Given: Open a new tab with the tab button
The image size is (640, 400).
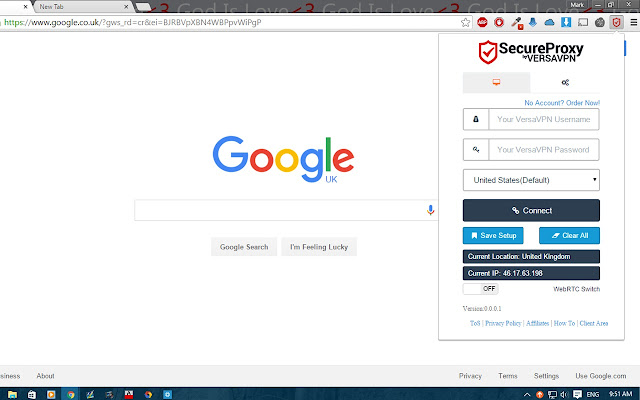Looking at the screenshot, I should pyautogui.click(x=143, y=7).
